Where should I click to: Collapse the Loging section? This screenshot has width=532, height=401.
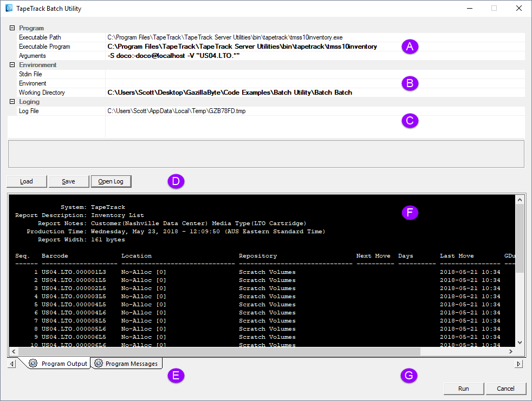coord(12,101)
